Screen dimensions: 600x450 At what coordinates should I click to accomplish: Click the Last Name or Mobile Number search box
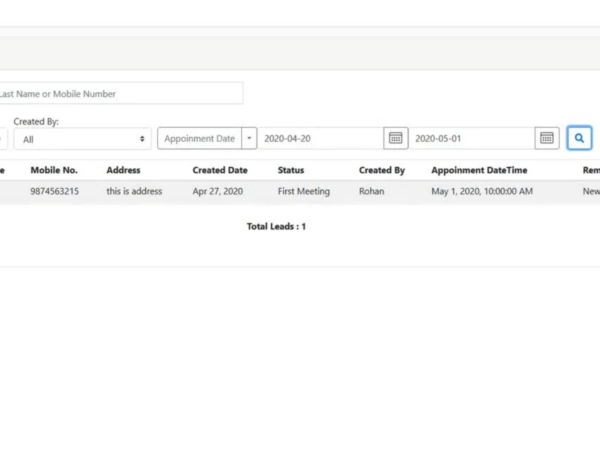[120, 94]
